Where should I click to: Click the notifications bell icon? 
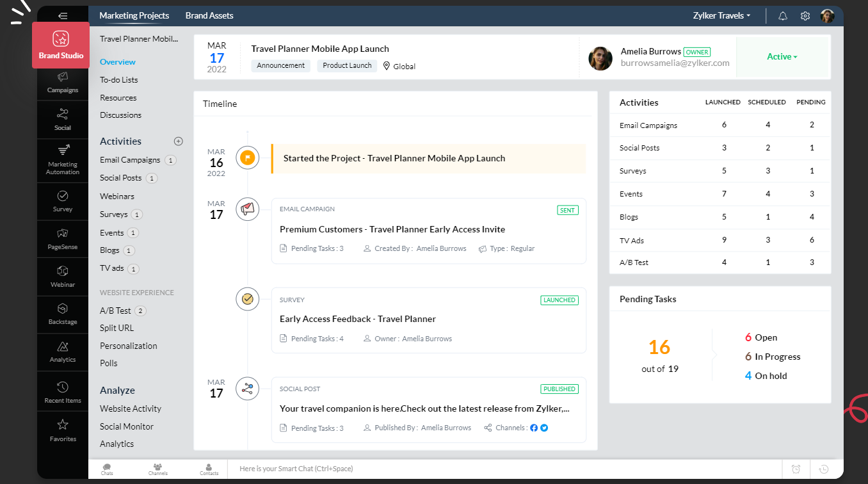782,16
